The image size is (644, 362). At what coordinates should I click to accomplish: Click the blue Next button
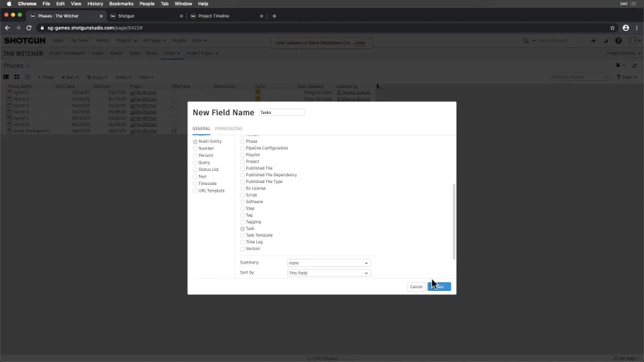coord(439,287)
